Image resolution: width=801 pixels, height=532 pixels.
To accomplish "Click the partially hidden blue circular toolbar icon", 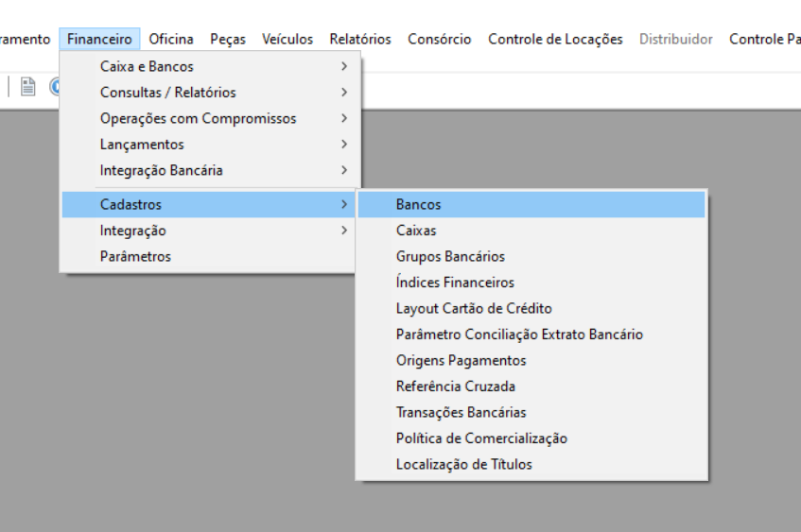I will coord(55,87).
